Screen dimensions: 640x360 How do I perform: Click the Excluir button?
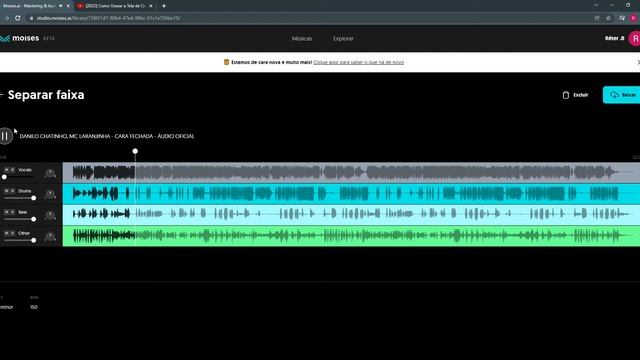(576, 95)
